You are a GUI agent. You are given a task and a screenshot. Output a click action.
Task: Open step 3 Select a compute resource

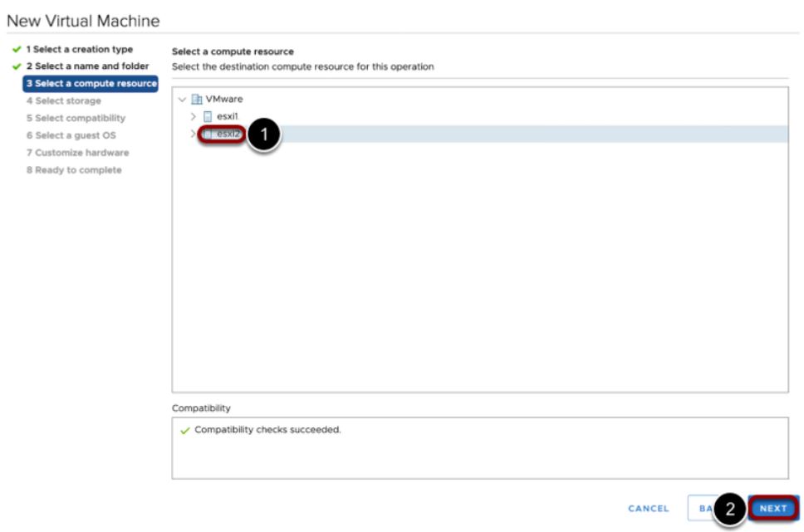pyautogui.click(x=91, y=84)
